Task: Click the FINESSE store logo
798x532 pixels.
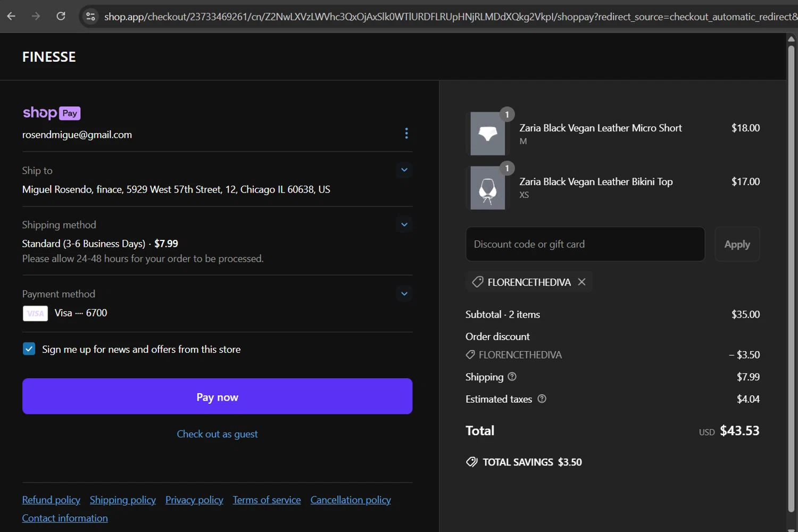Action: [49, 57]
